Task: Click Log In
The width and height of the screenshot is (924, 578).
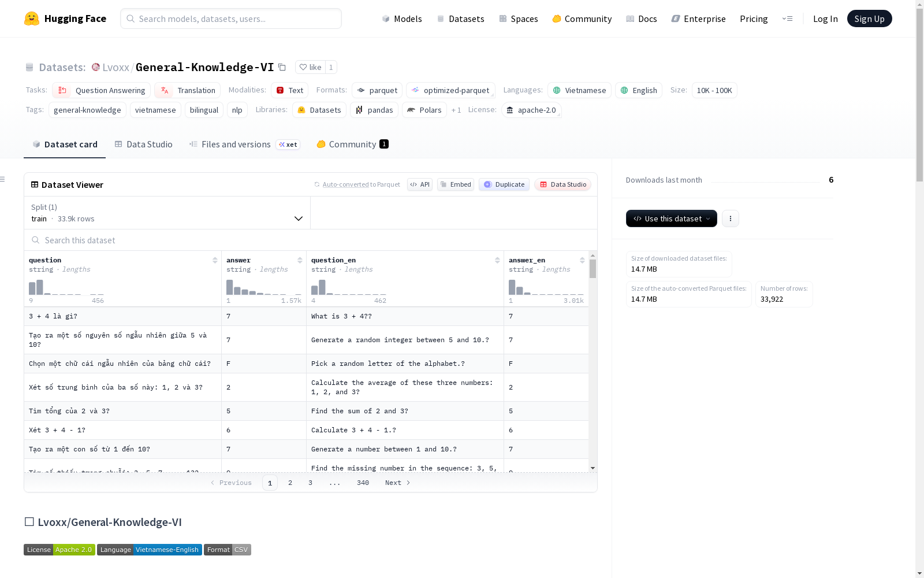Action: (825, 18)
